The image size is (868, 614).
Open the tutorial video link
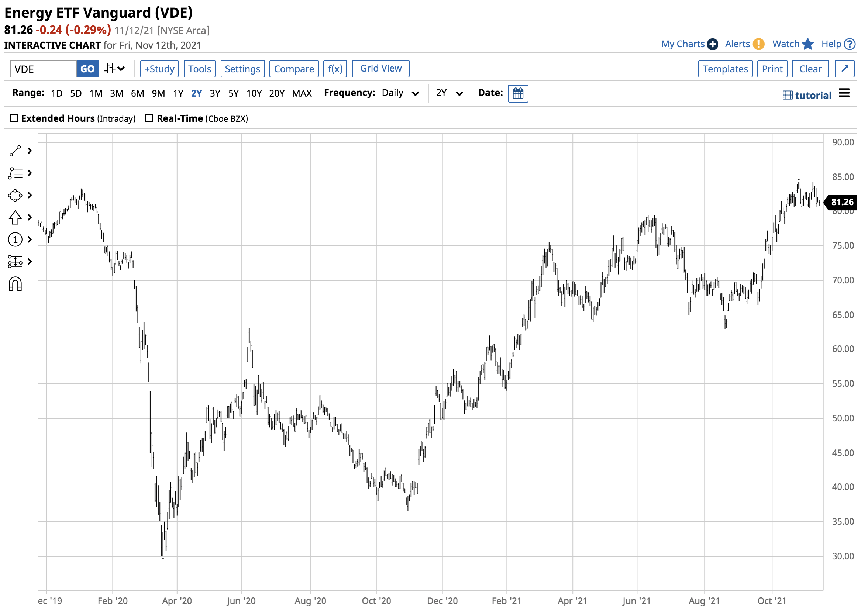[x=807, y=95]
